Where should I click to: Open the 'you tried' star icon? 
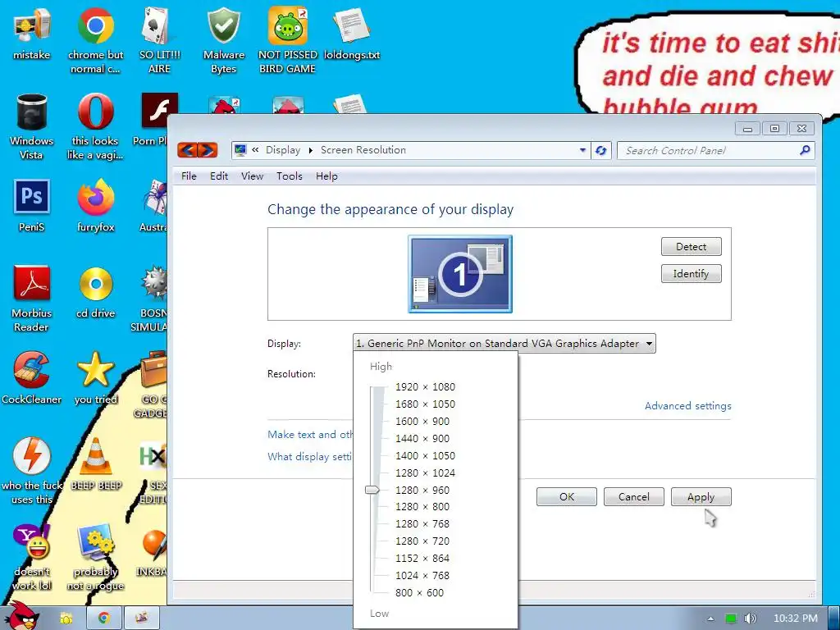tap(95, 378)
